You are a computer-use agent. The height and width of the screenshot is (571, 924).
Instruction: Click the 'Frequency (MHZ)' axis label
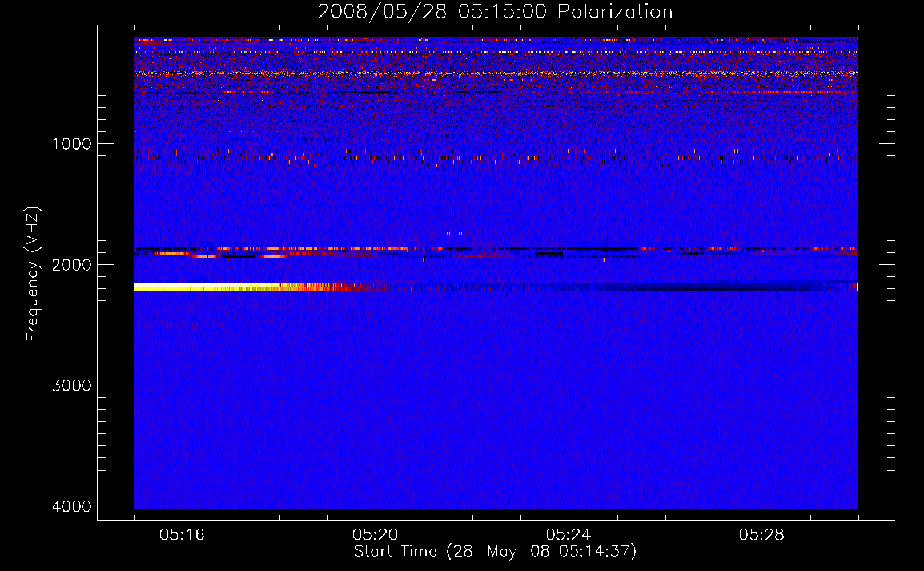pos(33,274)
